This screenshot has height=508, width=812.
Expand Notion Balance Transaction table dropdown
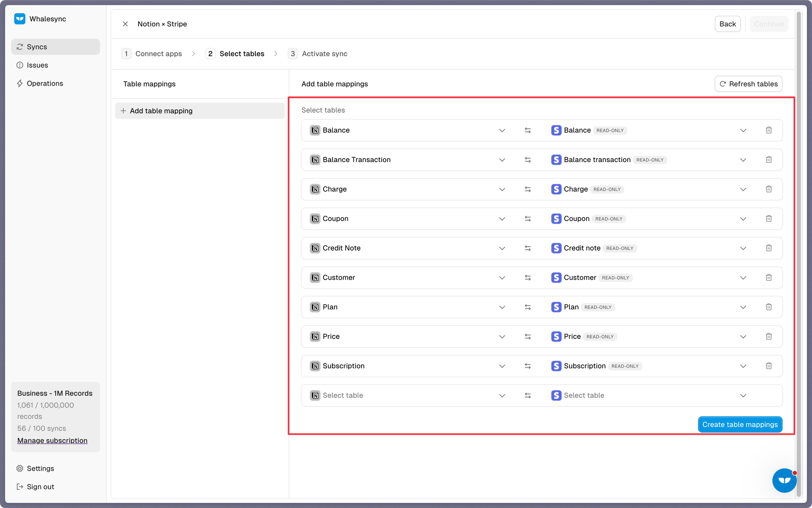(x=407, y=160)
